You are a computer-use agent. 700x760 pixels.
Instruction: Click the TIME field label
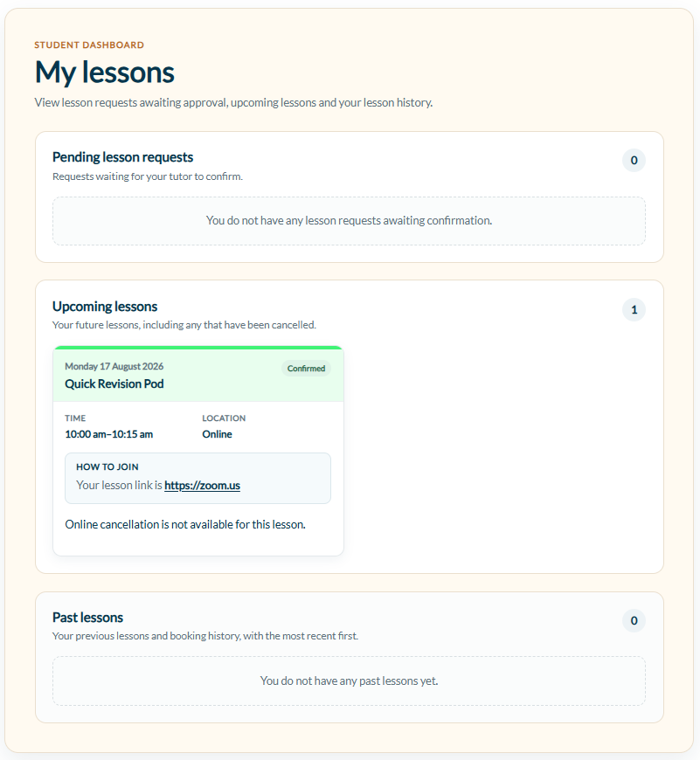(75, 418)
